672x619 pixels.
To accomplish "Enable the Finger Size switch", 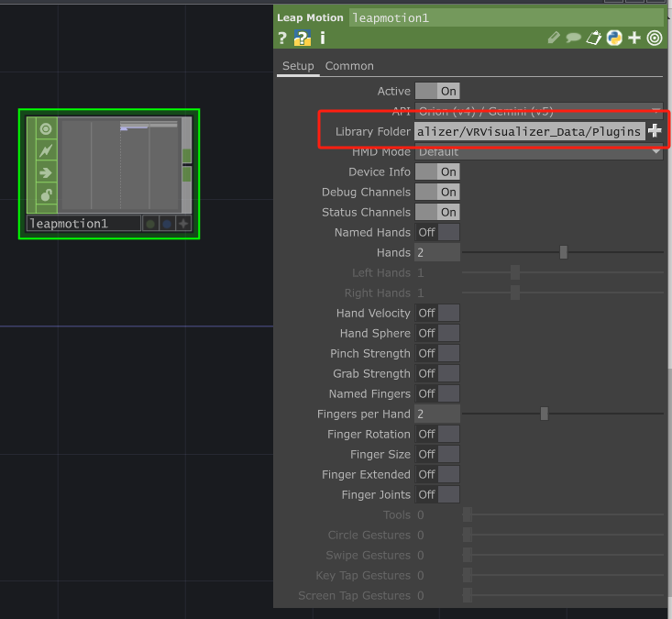I will coord(437,454).
